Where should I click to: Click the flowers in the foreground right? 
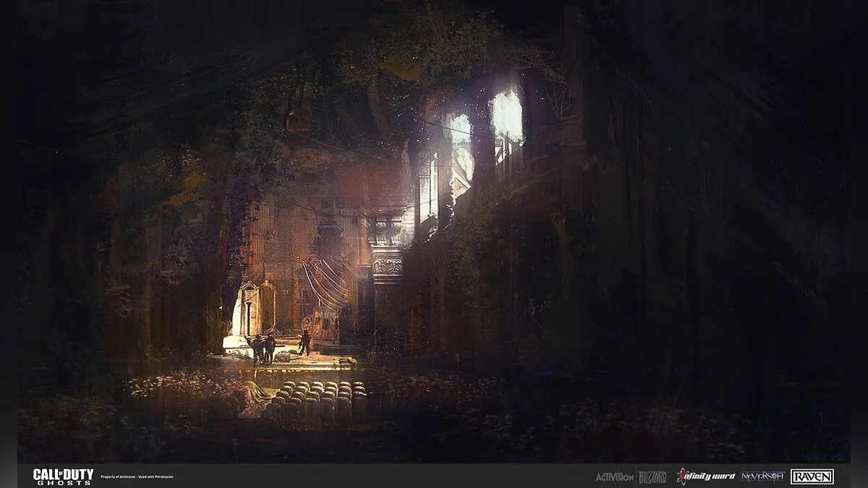point(651,427)
